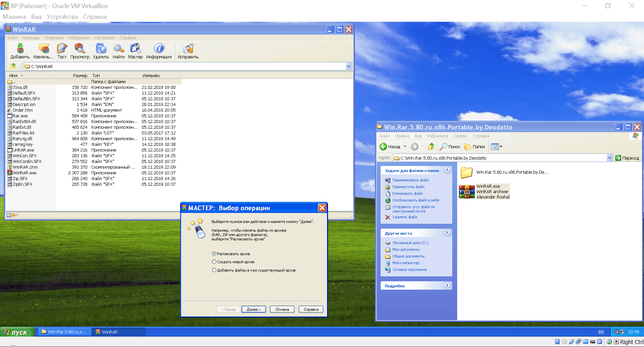Sort file list by Изменён column
The width and height of the screenshot is (644, 347).
tap(160, 75)
